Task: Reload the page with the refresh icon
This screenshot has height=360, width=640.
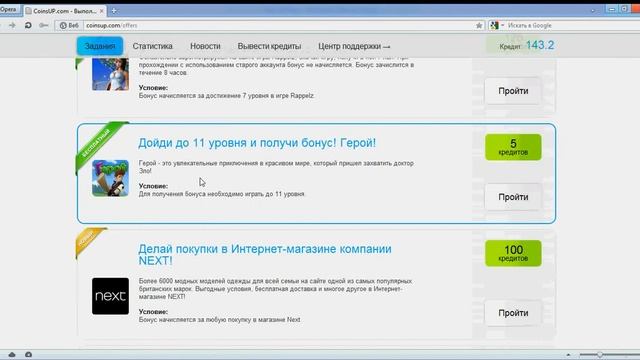Action: (x=28, y=25)
